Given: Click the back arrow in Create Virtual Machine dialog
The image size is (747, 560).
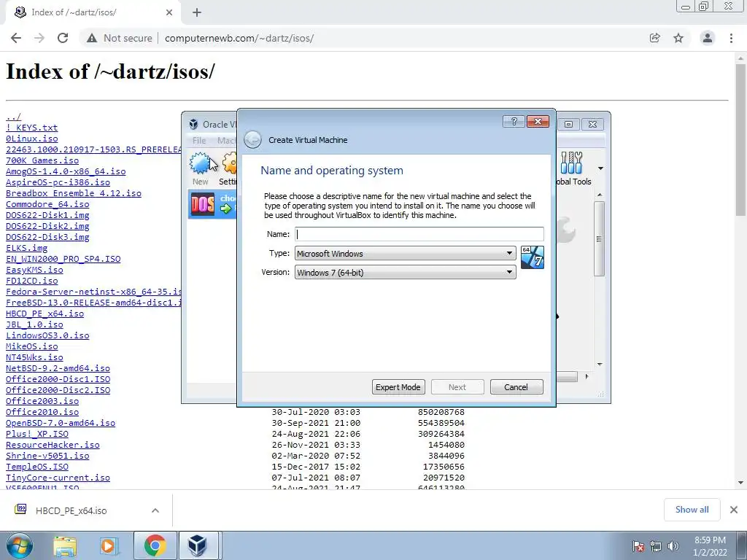Looking at the screenshot, I should pos(252,140).
